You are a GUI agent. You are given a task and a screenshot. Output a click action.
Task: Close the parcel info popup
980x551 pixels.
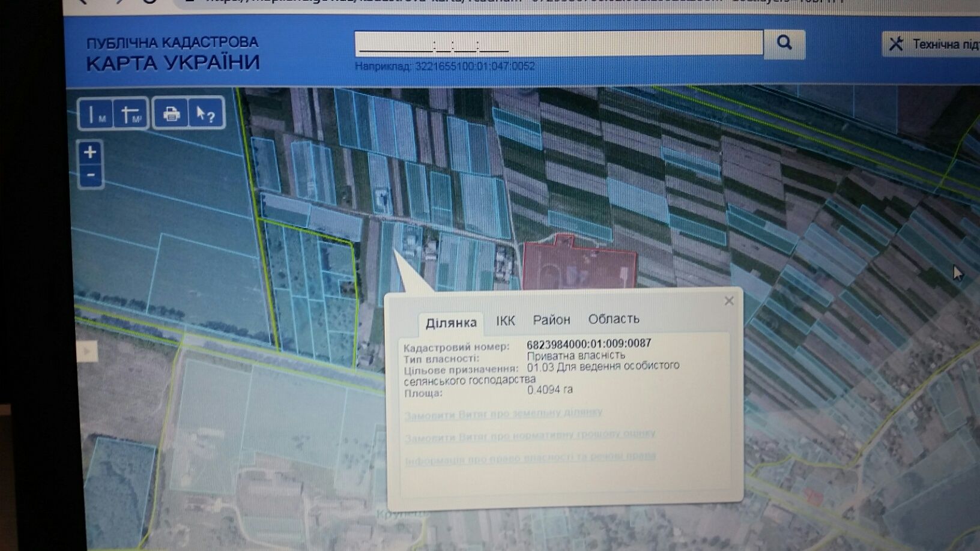point(729,301)
